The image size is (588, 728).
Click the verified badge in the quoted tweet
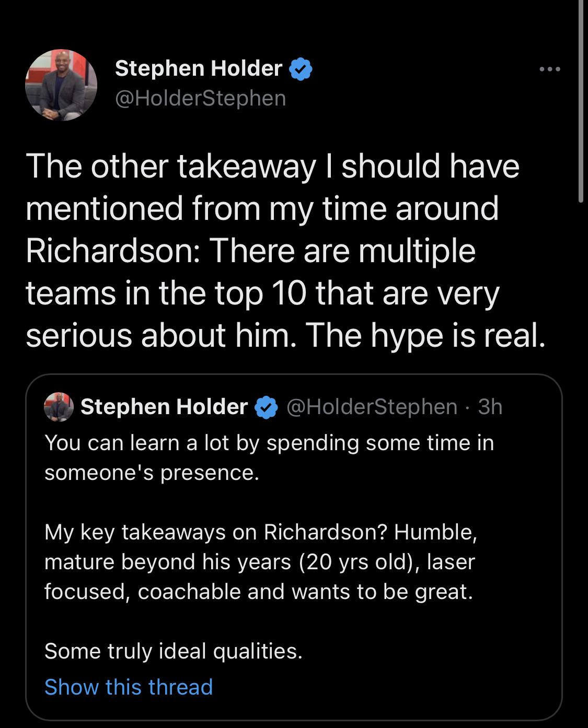click(266, 407)
